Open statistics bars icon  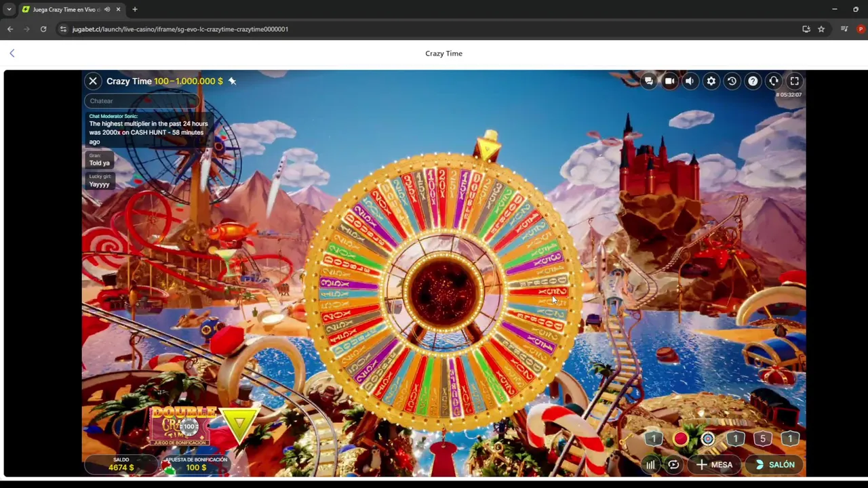coord(650,465)
